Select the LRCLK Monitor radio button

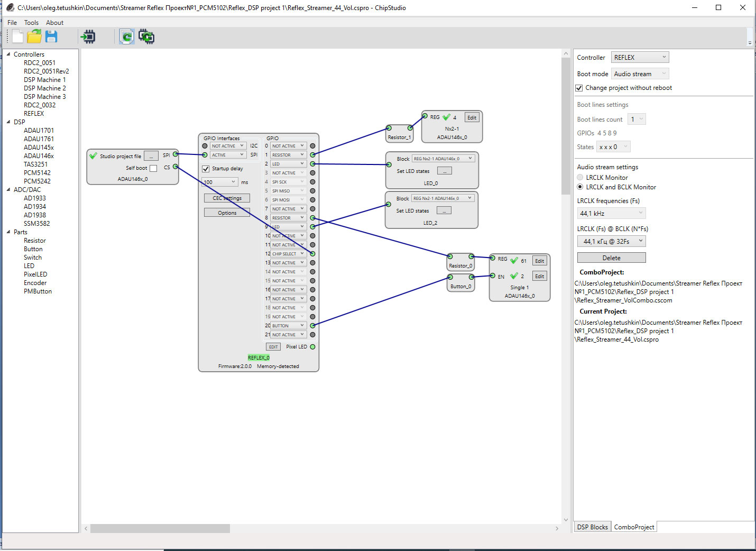[x=580, y=178]
